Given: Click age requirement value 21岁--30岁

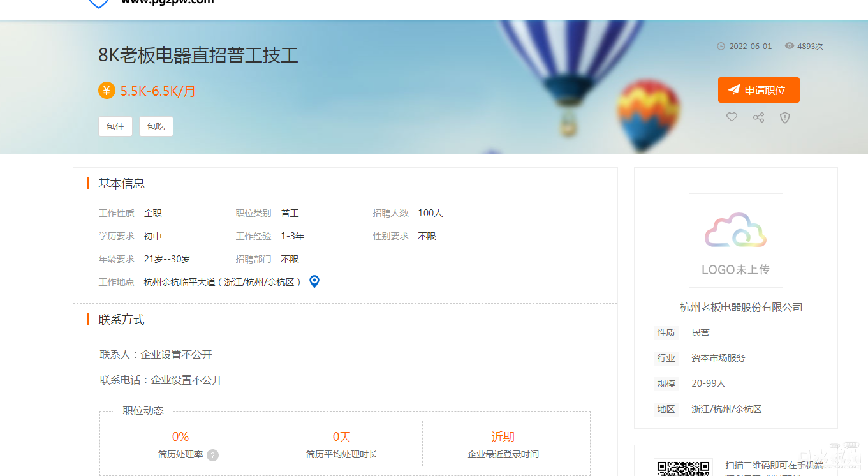Looking at the screenshot, I should (x=167, y=259).
